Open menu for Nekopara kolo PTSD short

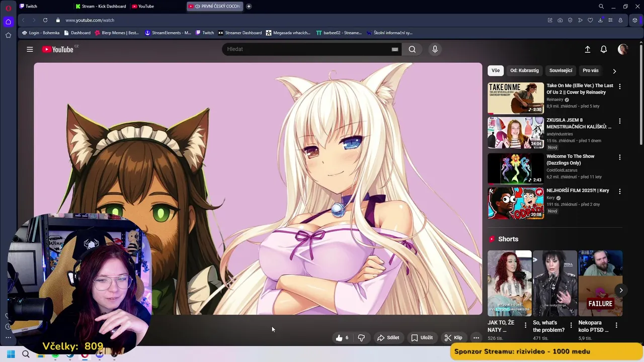[616, 325]
